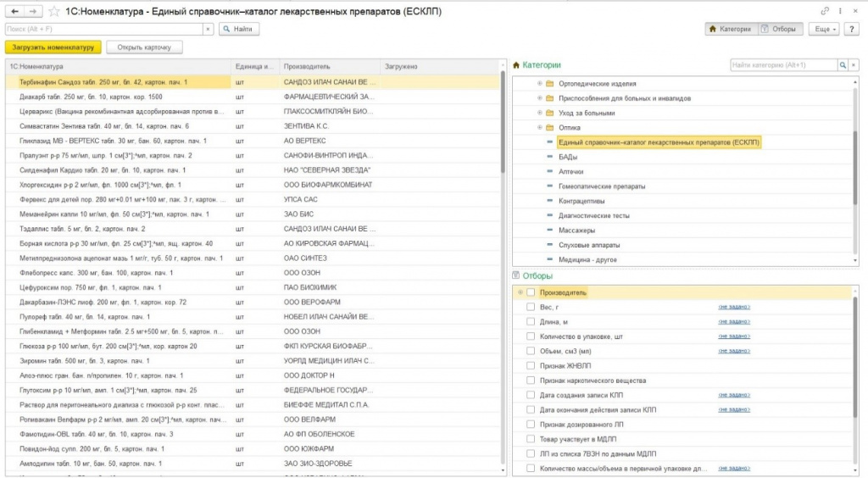Enable the Производитель filter checkbox
The width and height of the screenshot is (868, 478).
pyautogui.click(x=531, y=292)
